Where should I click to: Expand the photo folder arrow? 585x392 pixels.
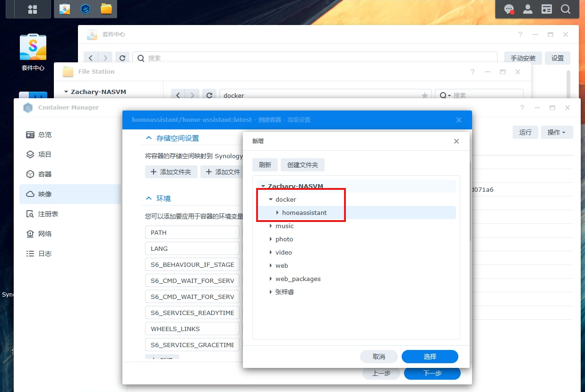click(271, 239)
